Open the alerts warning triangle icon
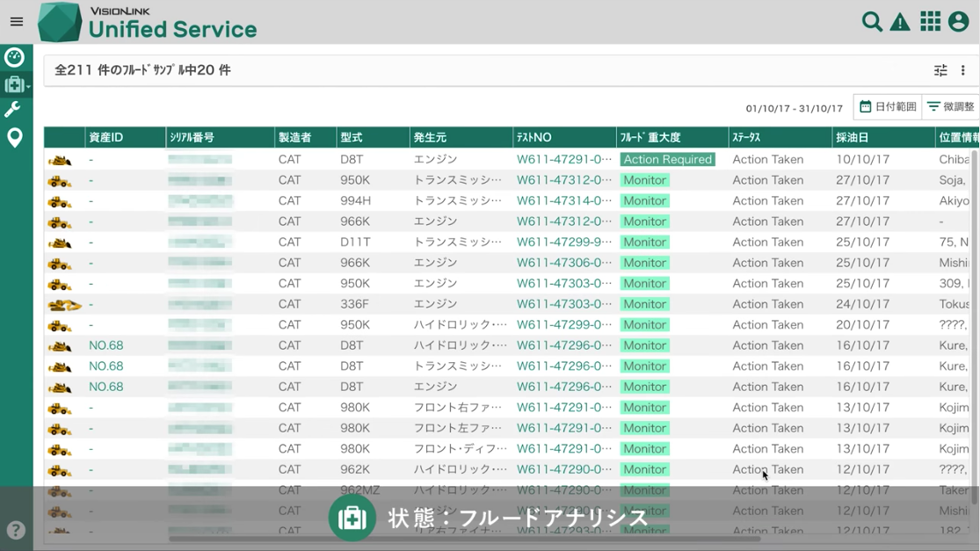980x551 pixels. point(900,23)
